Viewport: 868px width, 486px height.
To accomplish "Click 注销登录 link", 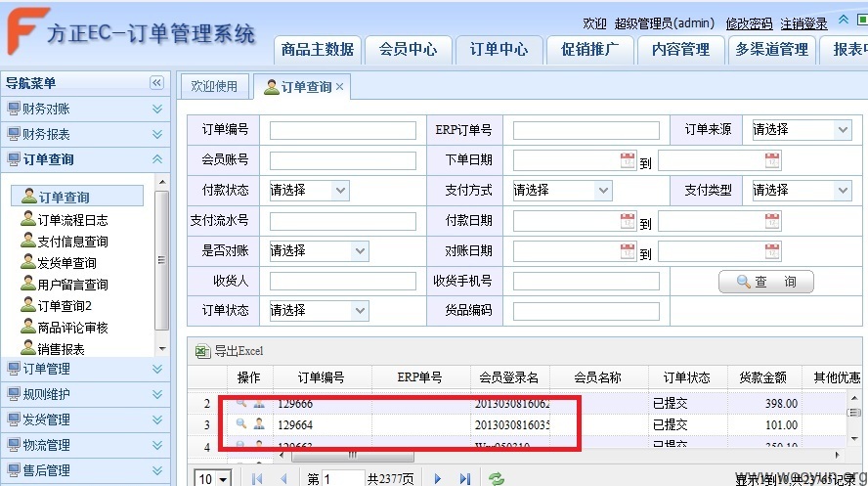I will (x=803, y=23).
